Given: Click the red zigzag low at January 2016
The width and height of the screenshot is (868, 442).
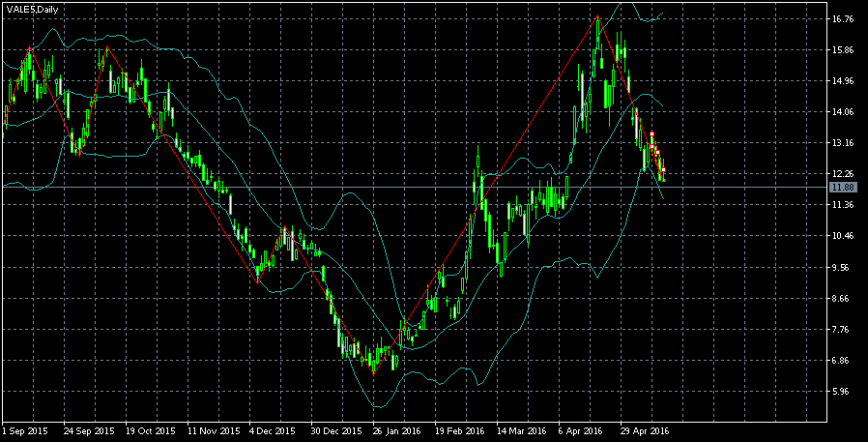Looking at the screenshot, I should pyautogui.click(x=374, y=375).
